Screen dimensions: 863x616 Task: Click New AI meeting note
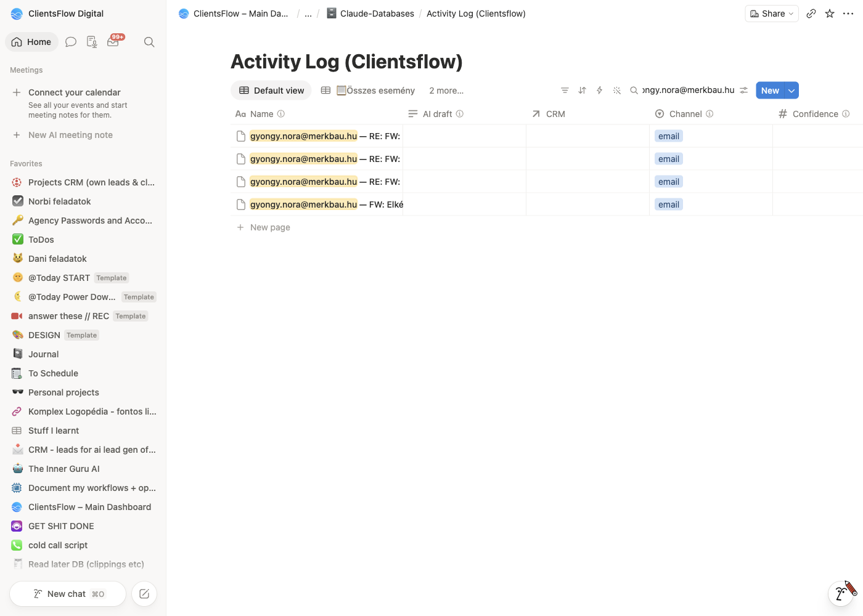click(70, 135)
